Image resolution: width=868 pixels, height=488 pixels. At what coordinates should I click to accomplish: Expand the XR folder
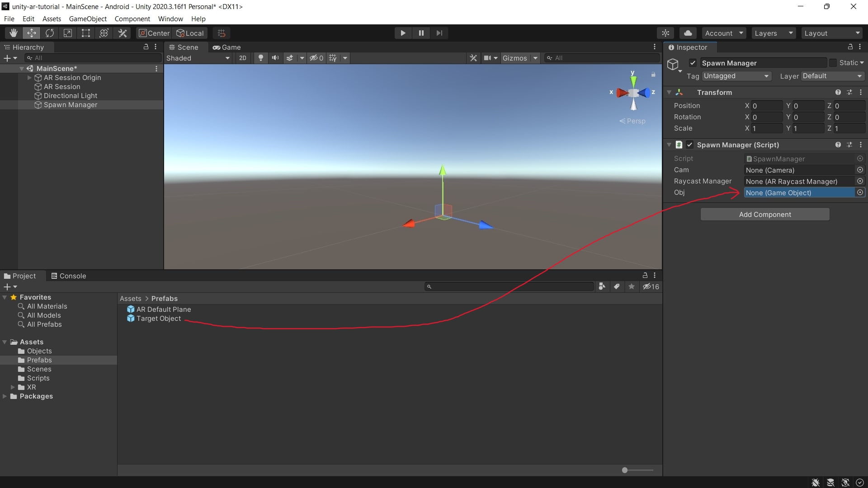[13, 387]
